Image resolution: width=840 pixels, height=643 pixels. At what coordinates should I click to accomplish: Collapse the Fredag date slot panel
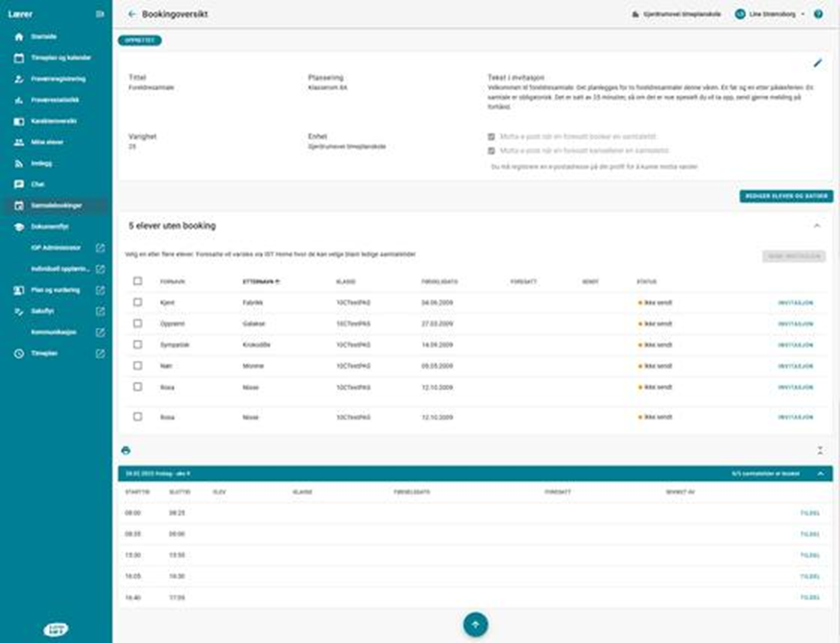(820, 473)
